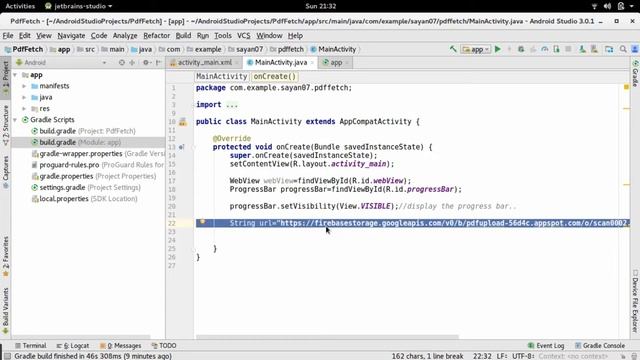Click Attach debugger to Android process icon

(x=556, y=49)
